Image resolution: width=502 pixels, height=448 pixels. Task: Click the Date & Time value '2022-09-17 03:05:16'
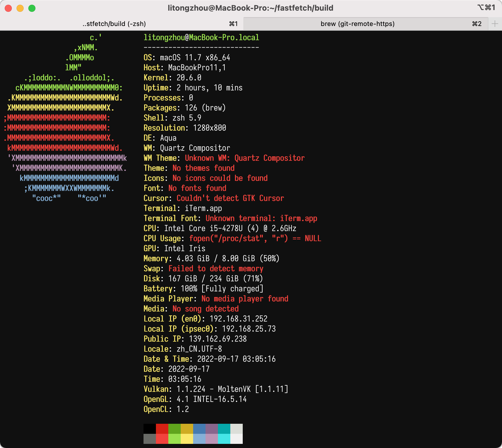click(237, 359)
